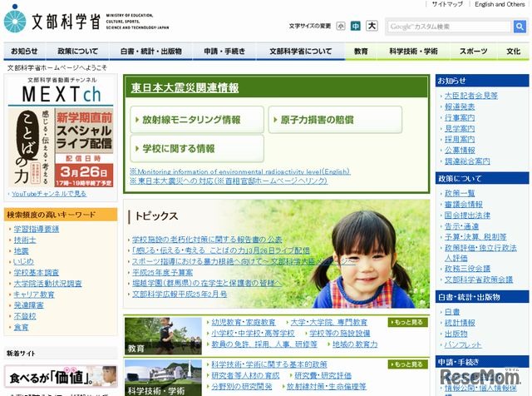The height and width of the screenshot is (396, 532).
Task: Open the 申請・手続き navigation tab
Action: tap(224, 52)
